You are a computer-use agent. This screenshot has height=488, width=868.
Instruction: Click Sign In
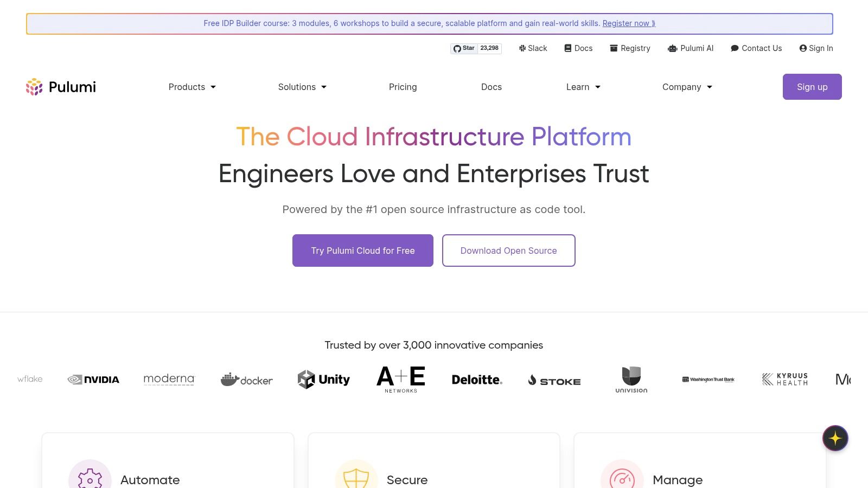pyautogui.click(x=816, y=48)
